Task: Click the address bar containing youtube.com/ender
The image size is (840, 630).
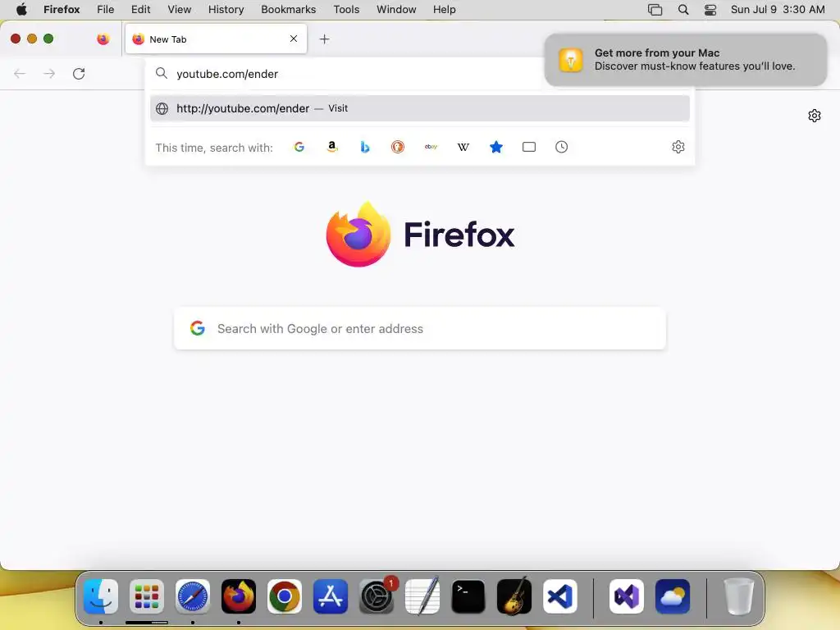Action: click(x=343, y=74)
